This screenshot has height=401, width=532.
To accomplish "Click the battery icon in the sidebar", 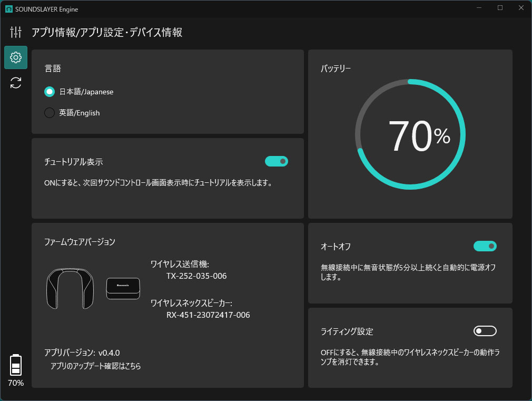I will [16, 365].
